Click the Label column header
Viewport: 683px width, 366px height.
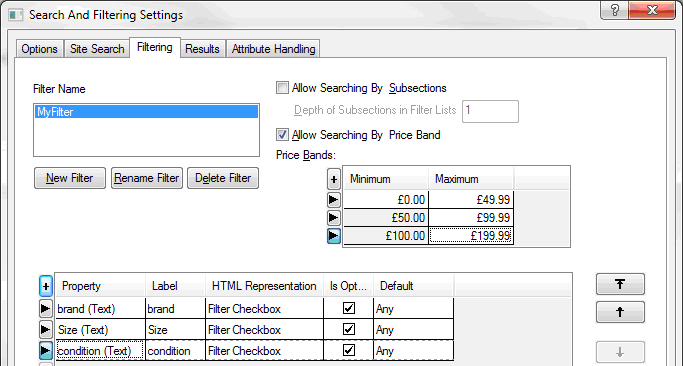(176, 286)
